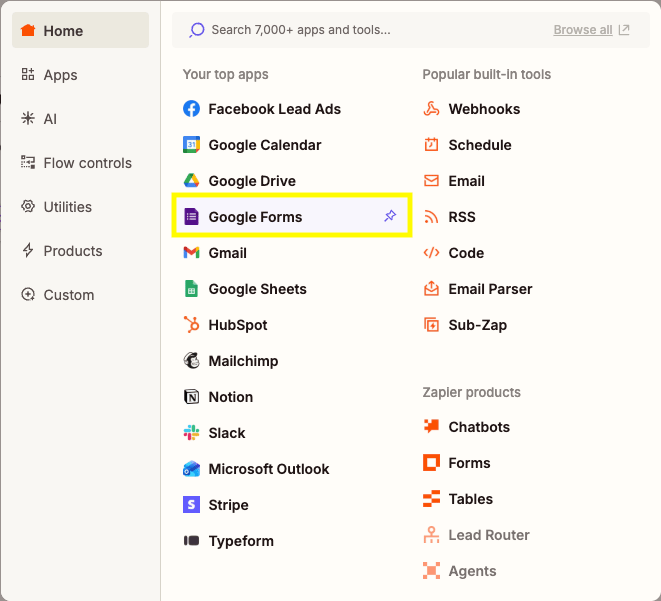Click the Google Drive app name
Image resolution: width=661 pixels, height=601 pixels.
click(x=252, y=181)
